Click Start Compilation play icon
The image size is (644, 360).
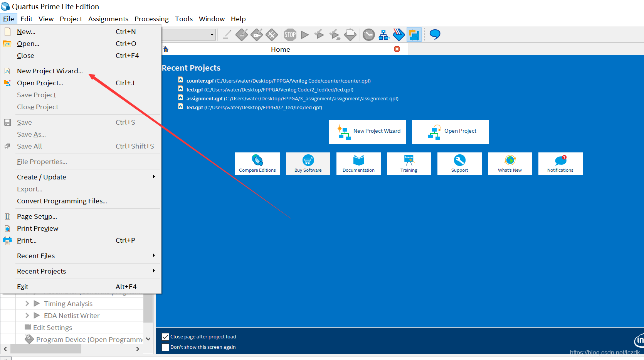coord(305,35)
